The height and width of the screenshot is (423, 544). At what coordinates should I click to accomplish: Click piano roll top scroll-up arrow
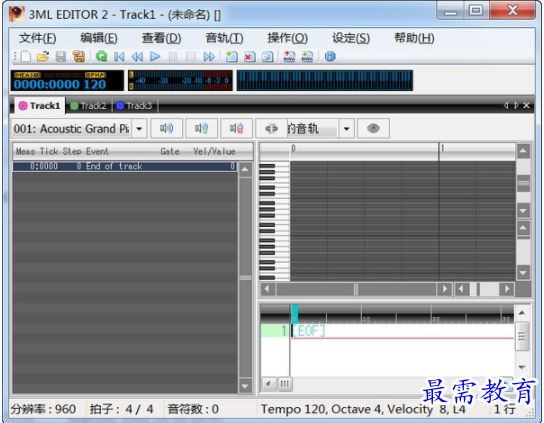click(523, 151)
